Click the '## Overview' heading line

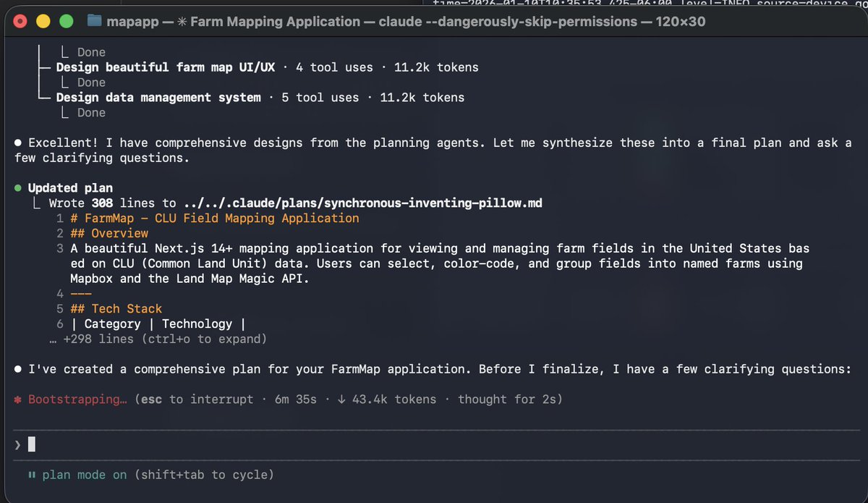click(x=109, y=233)
